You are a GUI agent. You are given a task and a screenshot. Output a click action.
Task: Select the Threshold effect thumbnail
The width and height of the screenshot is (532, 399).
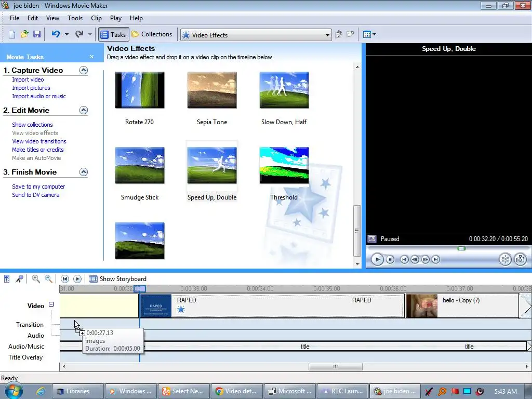click(284, 166)
